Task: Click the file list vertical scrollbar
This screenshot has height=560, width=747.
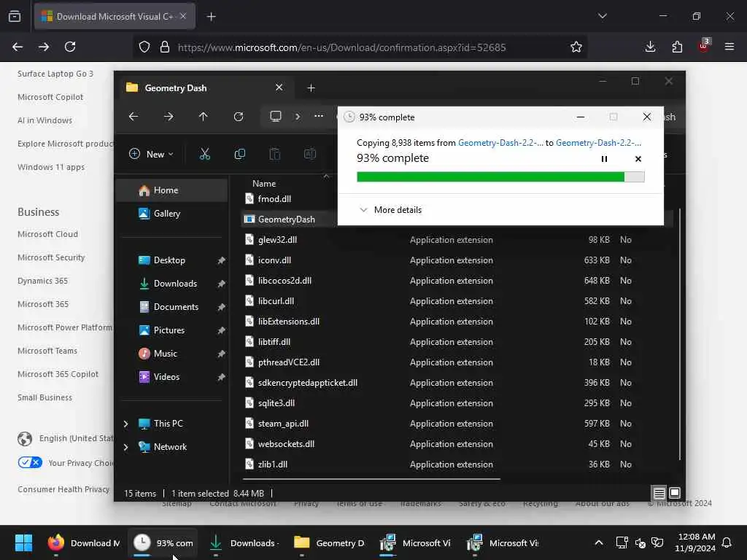Action: (x=679, y=333)
